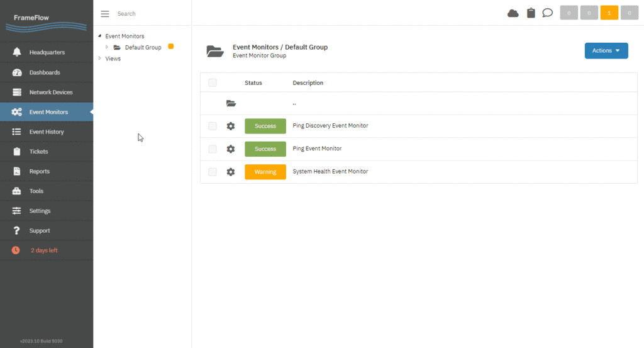Click the orange Warning status button
Screen dimensions: 644x348
pos(265,172)
